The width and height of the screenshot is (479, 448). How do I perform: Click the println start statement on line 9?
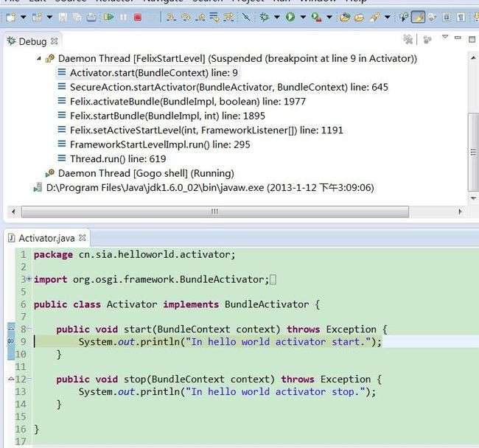click(230, 341)
